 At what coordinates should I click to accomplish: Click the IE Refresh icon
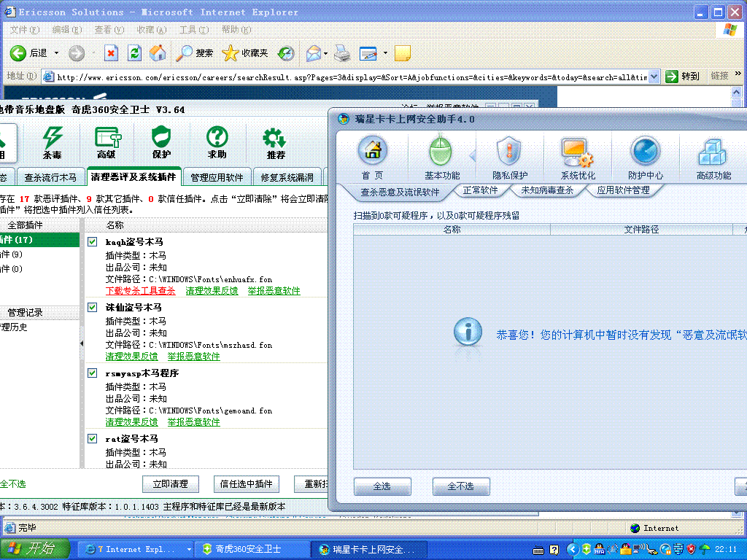click(x=135, y=52)
